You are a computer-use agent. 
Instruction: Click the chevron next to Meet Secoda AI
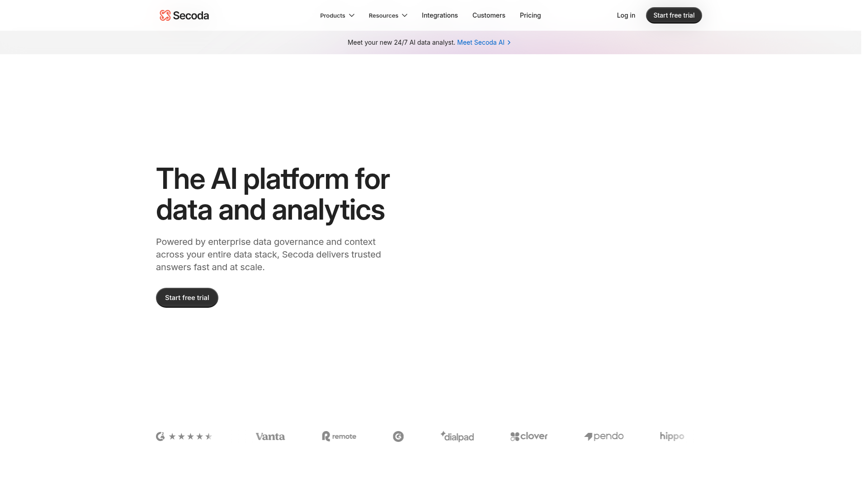(x=509, y=42)
